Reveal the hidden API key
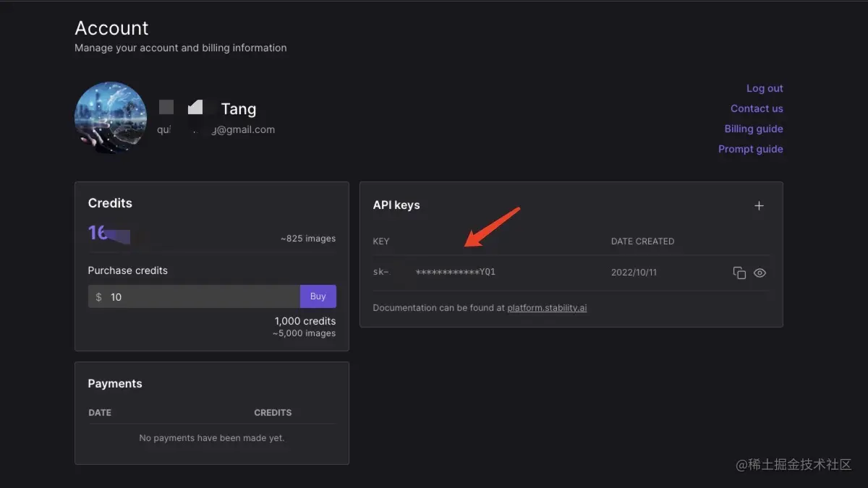 pos(759,273)
